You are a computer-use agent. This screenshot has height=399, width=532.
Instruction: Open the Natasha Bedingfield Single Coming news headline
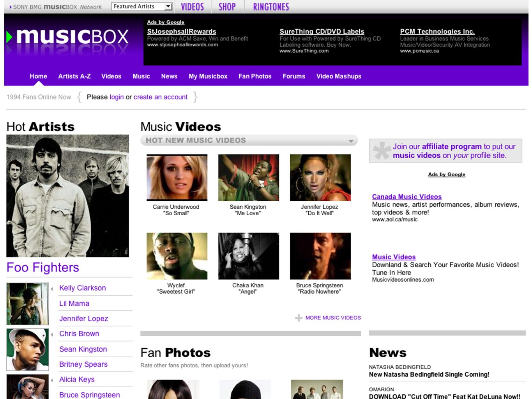pos(429,374)
